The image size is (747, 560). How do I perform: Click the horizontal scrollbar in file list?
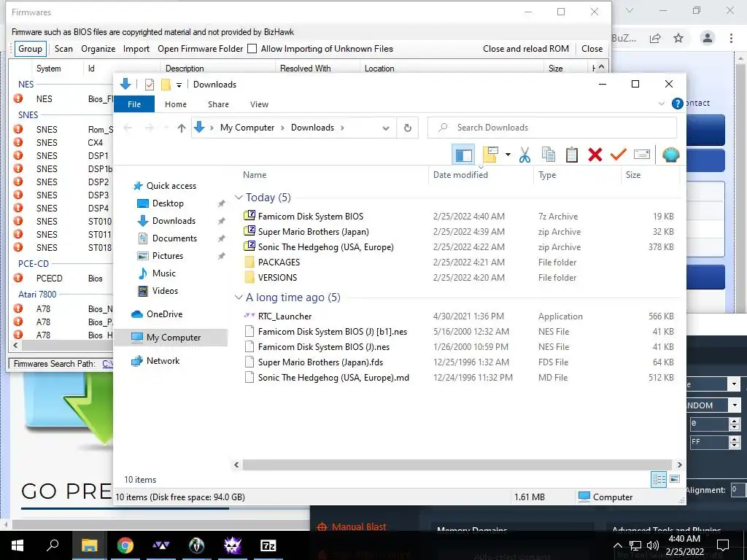click(457, 464)
